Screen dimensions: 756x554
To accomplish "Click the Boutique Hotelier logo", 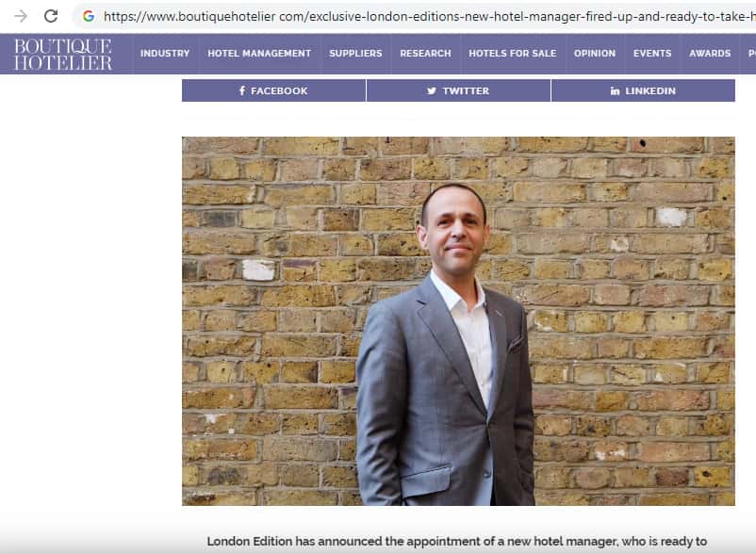I will click(x=63, y=55).
